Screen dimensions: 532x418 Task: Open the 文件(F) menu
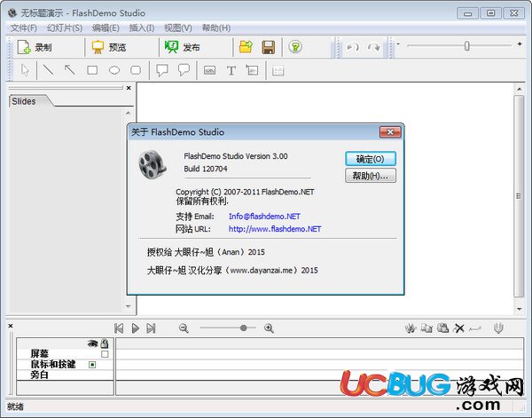coord(23,28)
